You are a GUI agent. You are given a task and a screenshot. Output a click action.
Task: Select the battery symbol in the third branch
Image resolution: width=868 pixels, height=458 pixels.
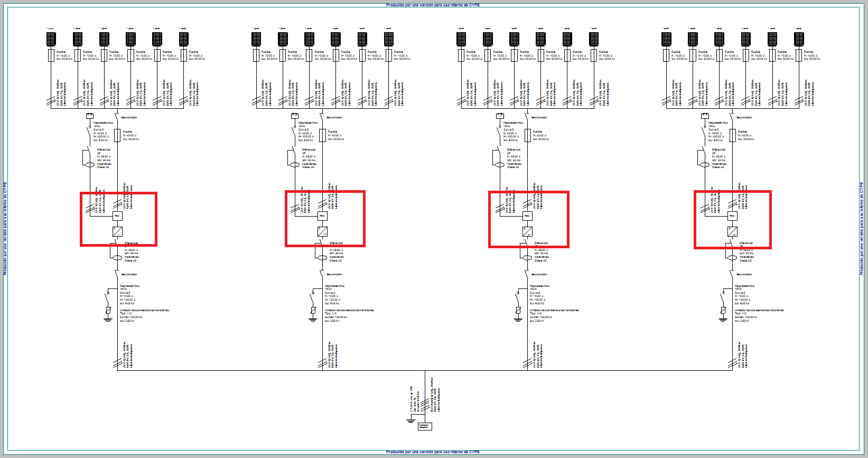pos(499,116)
